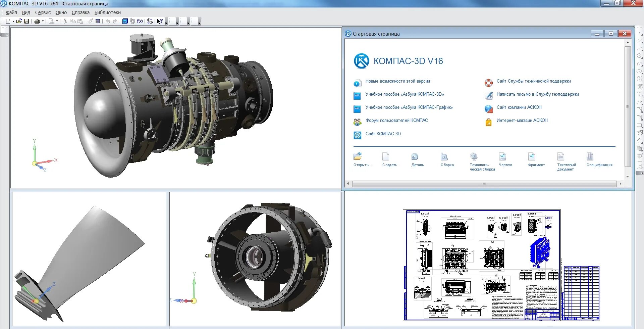The image size is (644, 329).
Task: Click the Print icon in toolbar
Action: (37, 21)
